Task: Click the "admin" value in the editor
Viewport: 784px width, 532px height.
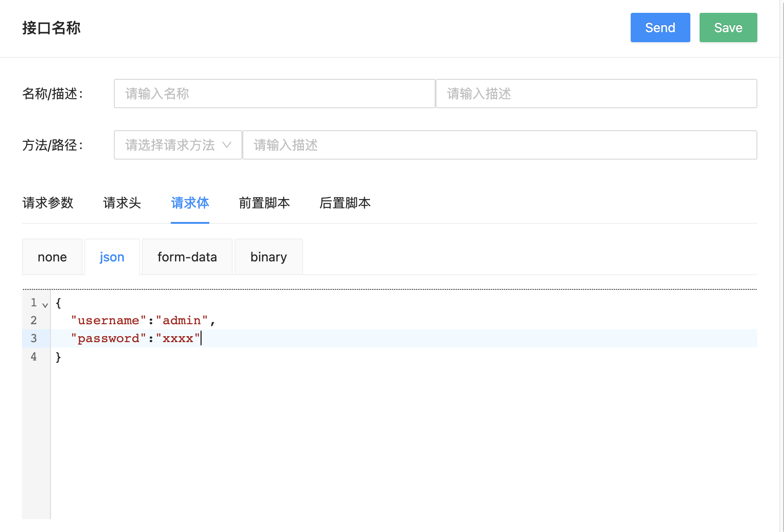Action: tap(182, 320)
